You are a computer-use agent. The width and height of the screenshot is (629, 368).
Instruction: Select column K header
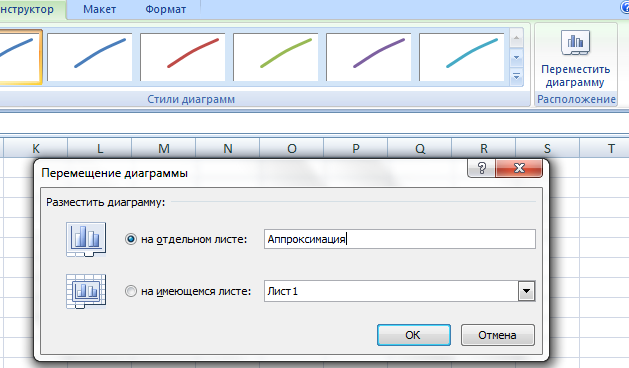tap(36, 148)
